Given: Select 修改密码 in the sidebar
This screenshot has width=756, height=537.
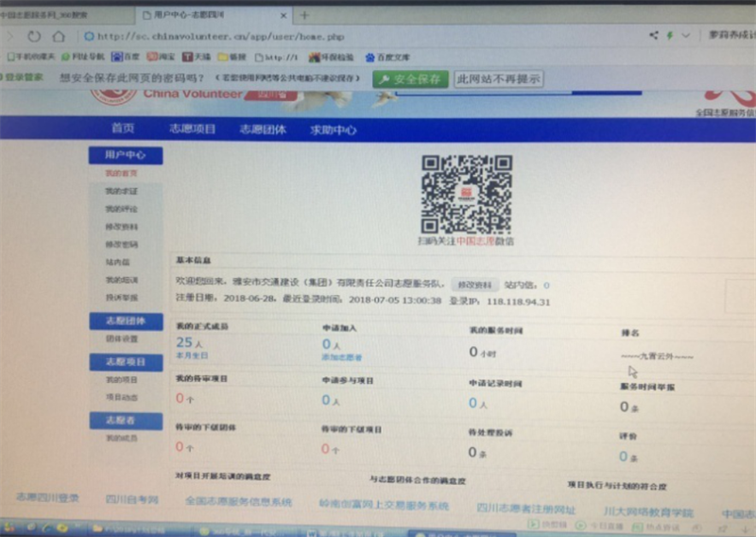Looking at the screenshot, I should pos(121,244).
